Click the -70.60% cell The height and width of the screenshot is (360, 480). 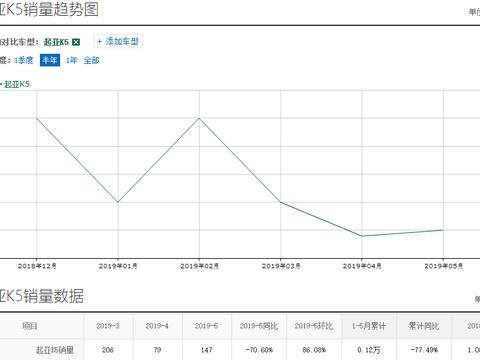point(259,350)
